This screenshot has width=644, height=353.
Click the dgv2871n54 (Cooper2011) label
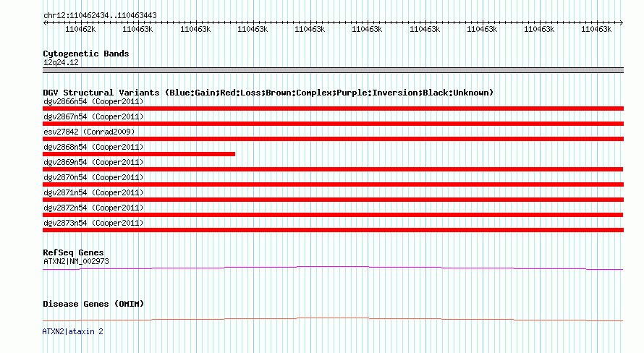[x=93, y=192]
